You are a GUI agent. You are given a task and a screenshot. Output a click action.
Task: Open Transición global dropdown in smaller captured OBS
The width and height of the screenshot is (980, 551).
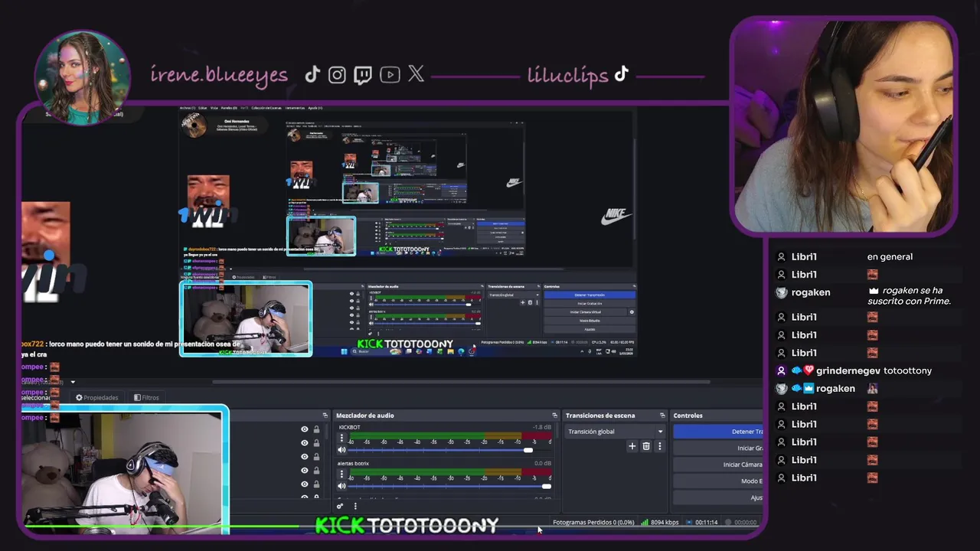pyautogui.click(x=512, y=295)
